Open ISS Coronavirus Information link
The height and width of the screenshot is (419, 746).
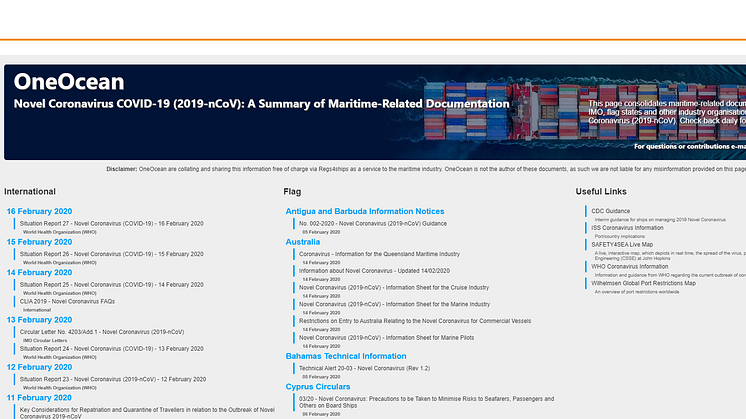627,228
